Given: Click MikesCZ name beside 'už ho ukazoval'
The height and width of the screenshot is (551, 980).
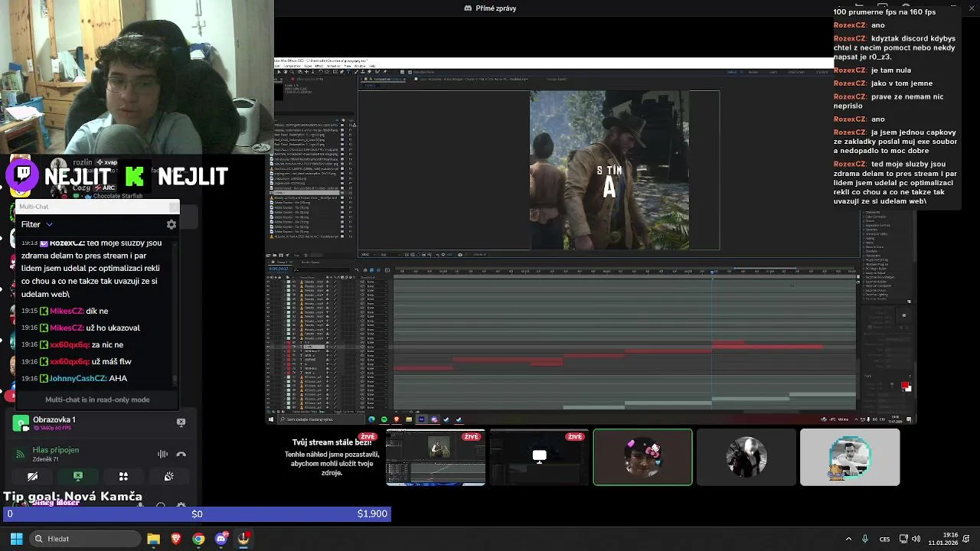Looking at the screenshot, I should coord(67,328).
